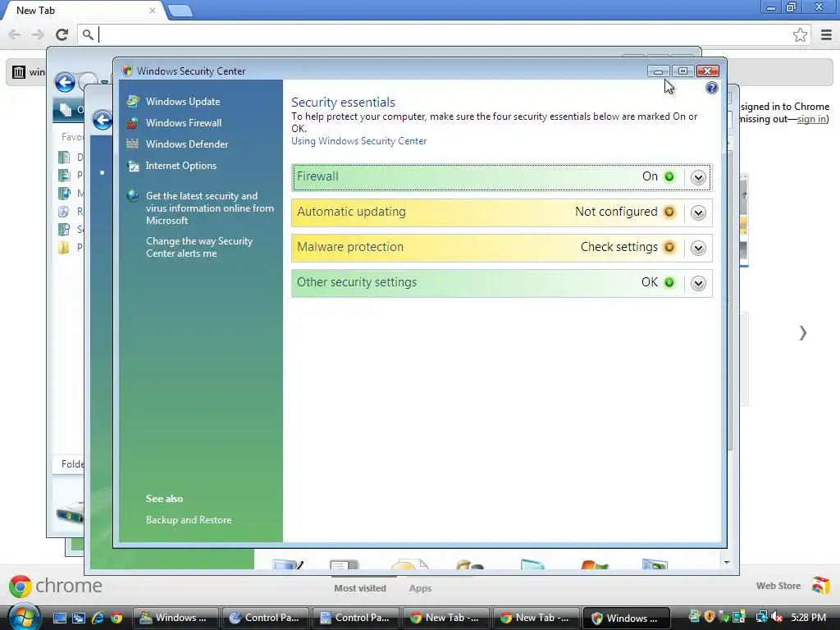Select the 'New Tab' Chrome tab

(x=80, y=10)
